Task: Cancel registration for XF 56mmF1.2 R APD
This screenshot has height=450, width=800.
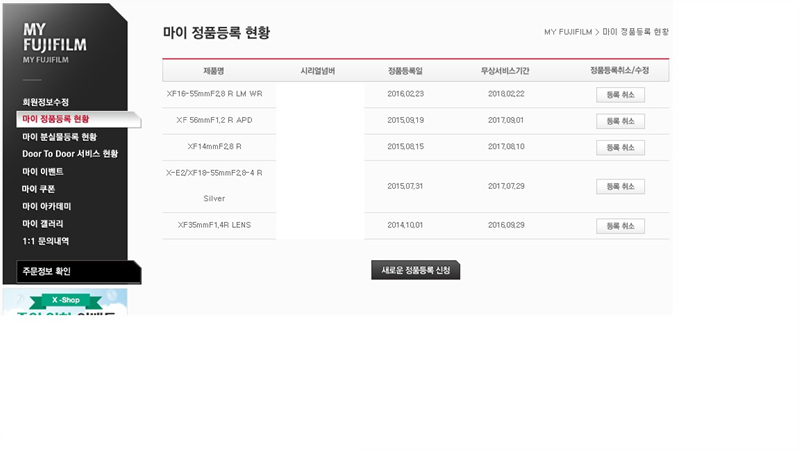Action: pos(620,121)
